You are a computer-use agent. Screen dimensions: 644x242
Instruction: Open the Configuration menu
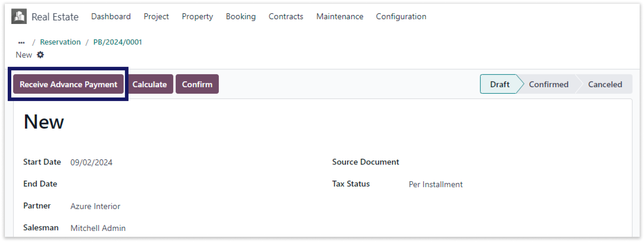(401, 17)
